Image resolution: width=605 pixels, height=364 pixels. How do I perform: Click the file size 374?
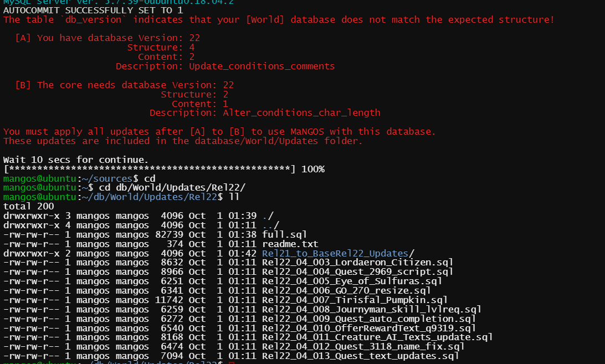pyautogui.click(x=175, y=244)
